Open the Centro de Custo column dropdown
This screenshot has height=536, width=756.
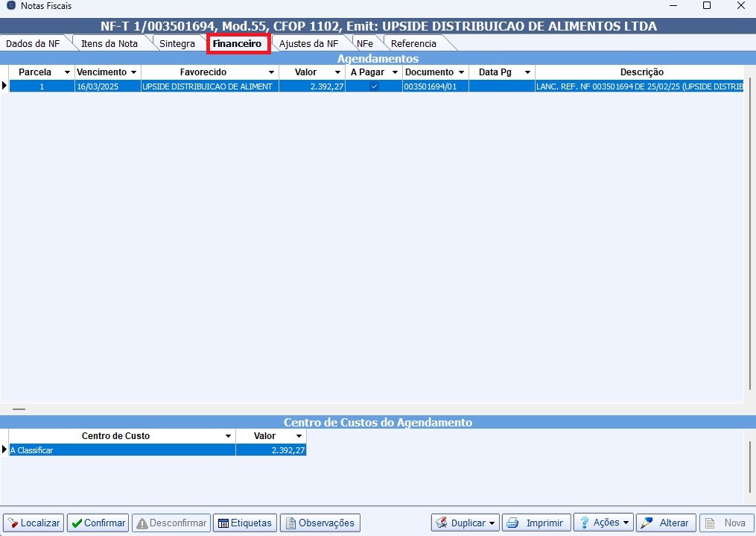(228, 436)
